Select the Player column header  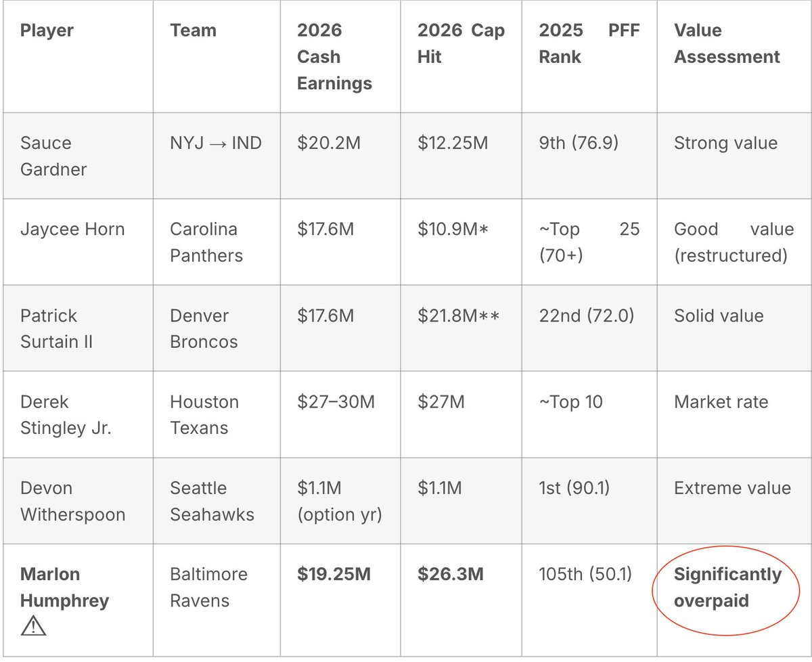[x=47, y=30]
